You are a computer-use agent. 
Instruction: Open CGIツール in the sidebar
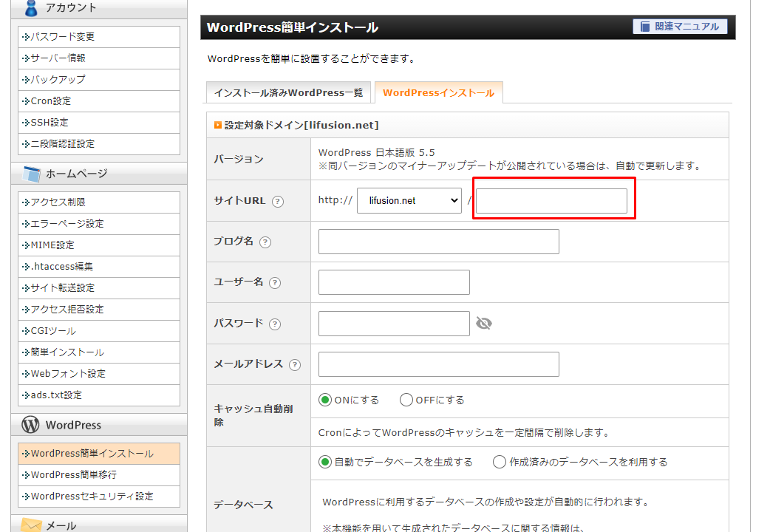[99, 331]
